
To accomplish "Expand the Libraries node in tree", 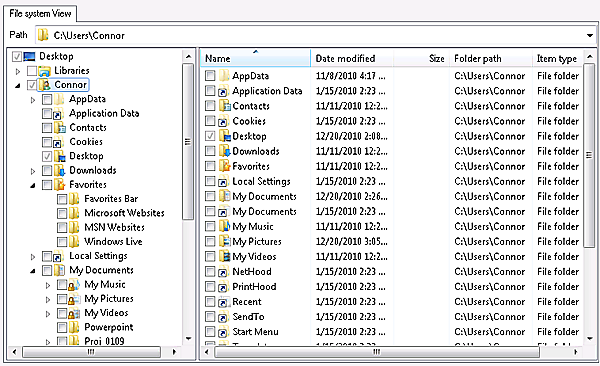I will pos(18,71).
